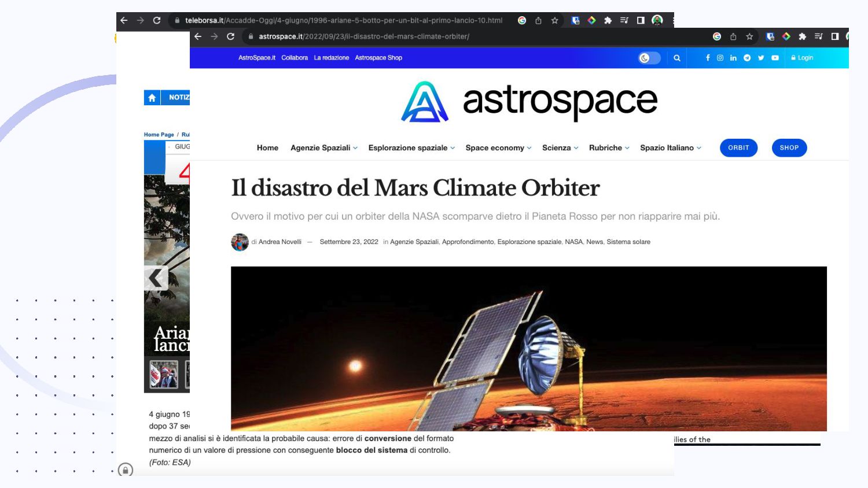The width and height of the screenshot is (868, 488).
Task: Open La redazione top bar link
Action: (x=332, y=58)
